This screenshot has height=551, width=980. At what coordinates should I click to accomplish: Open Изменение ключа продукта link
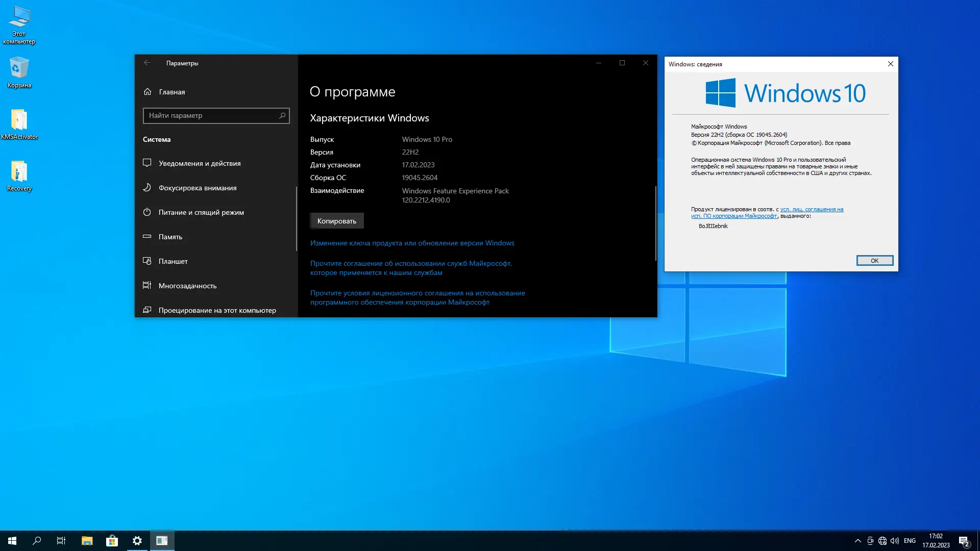(x=412, y=243)
